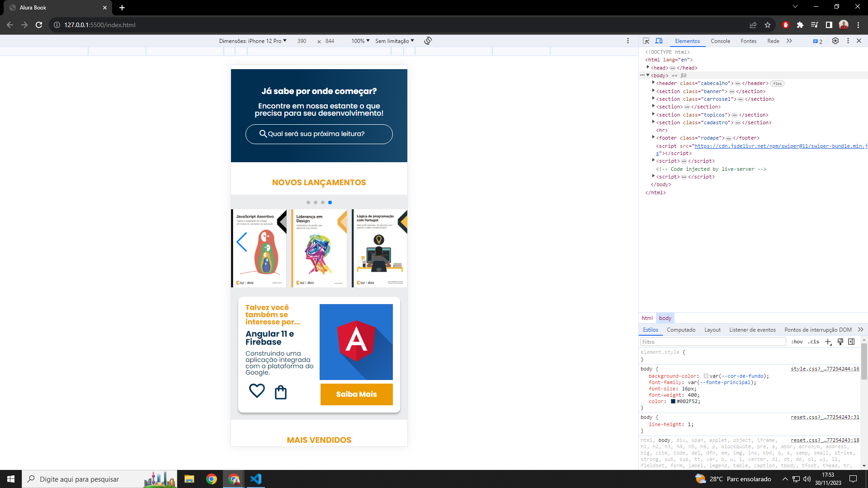Click the inspect element picker icon

coord(646,41)
